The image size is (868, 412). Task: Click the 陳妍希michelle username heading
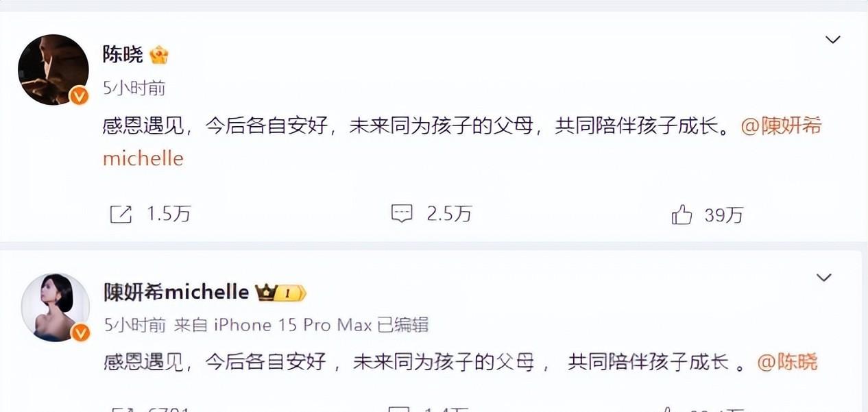176,293
